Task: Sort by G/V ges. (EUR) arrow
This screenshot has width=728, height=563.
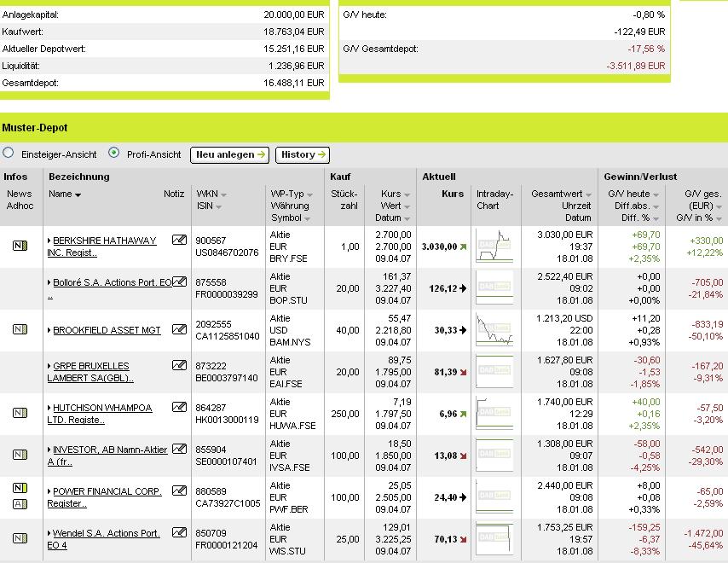Action: (x=719, y=207)
